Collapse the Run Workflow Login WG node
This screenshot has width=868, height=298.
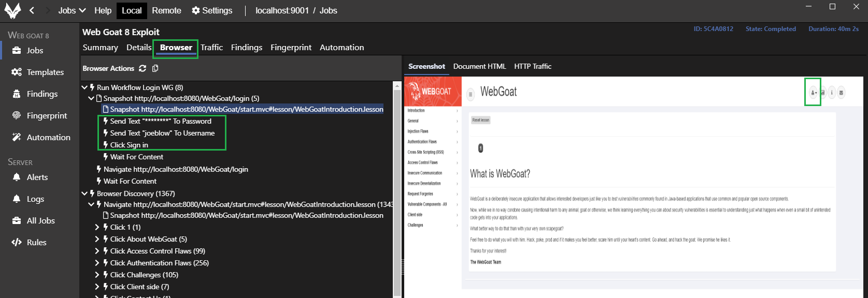coord(84,87)
